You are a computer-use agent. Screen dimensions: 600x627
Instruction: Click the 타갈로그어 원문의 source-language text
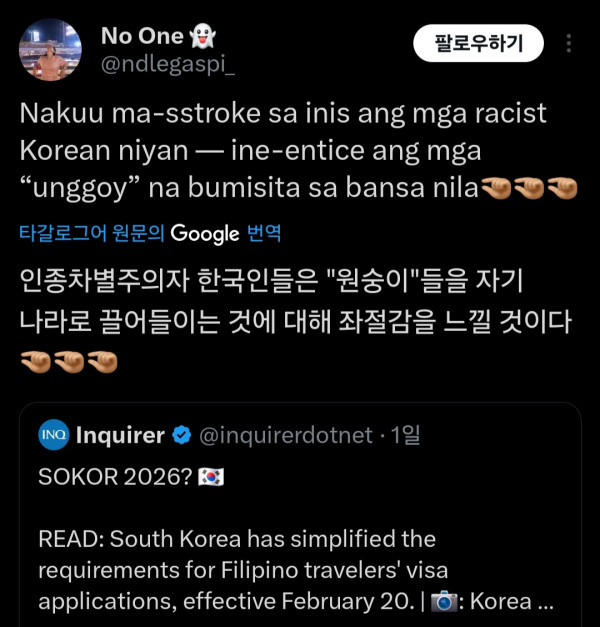[92, 234]
